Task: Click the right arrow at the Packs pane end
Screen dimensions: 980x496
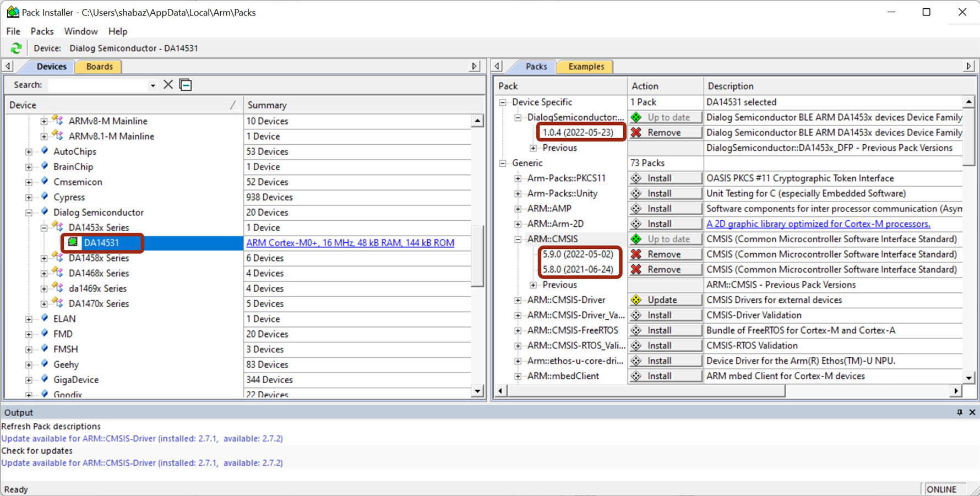Action: [968, 66]
